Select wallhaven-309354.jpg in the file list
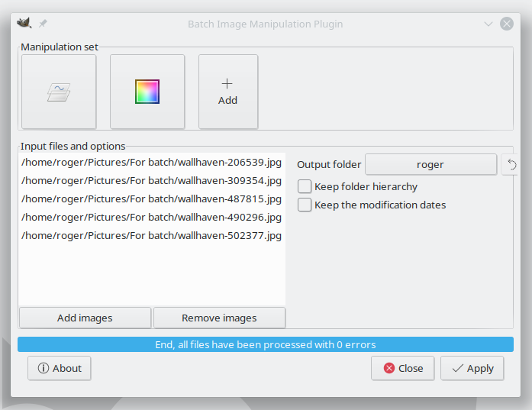Viewport: 532px width, 410px height. pyautogui.click(x=152, y=180)
